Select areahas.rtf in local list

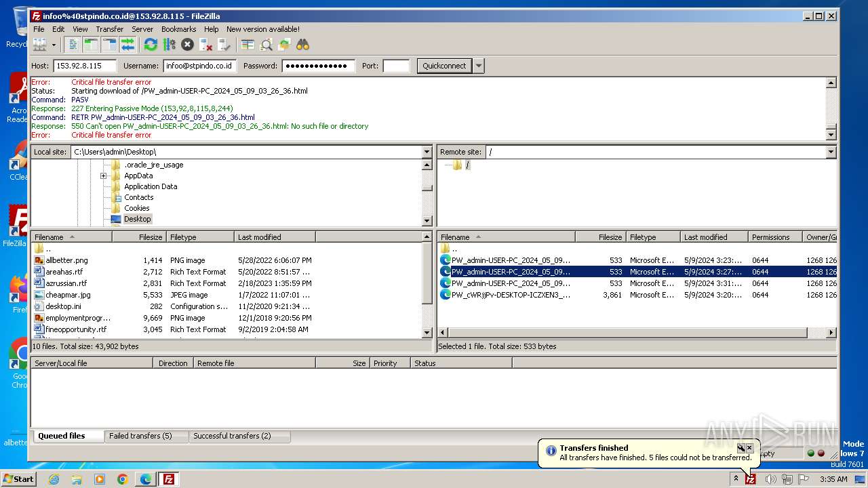coord(64,272)
